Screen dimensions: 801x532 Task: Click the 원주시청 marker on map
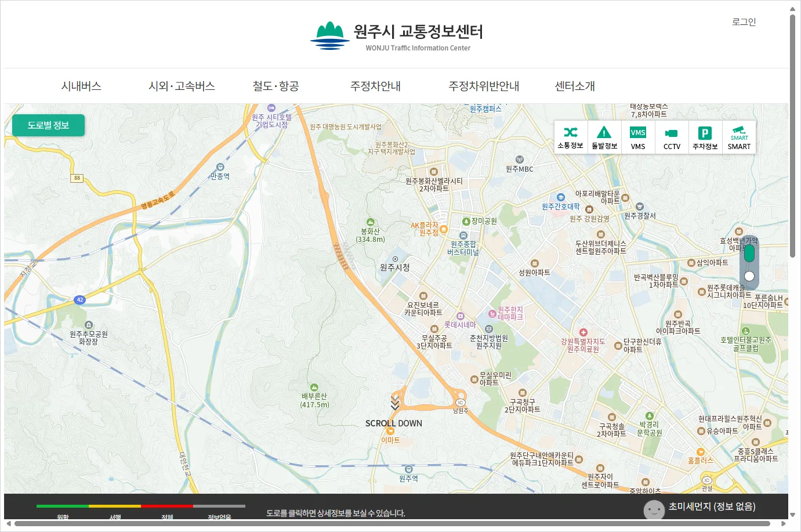pos(396,259)
